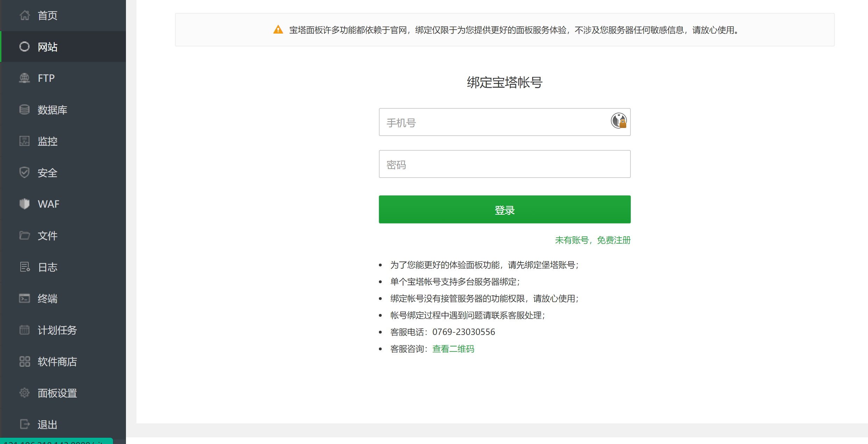Click the customer service phone 0769-23030556
The height and width of the screenshot is (444, 868).
464,332
